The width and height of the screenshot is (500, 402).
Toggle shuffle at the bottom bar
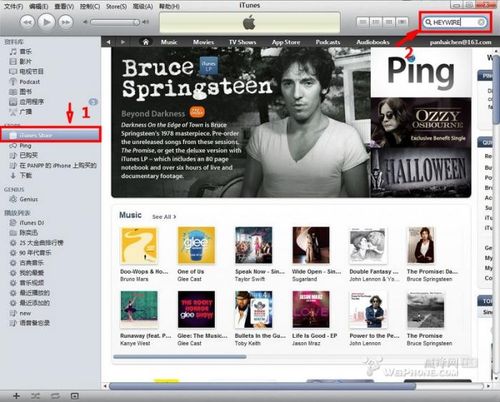click(35, 396)
